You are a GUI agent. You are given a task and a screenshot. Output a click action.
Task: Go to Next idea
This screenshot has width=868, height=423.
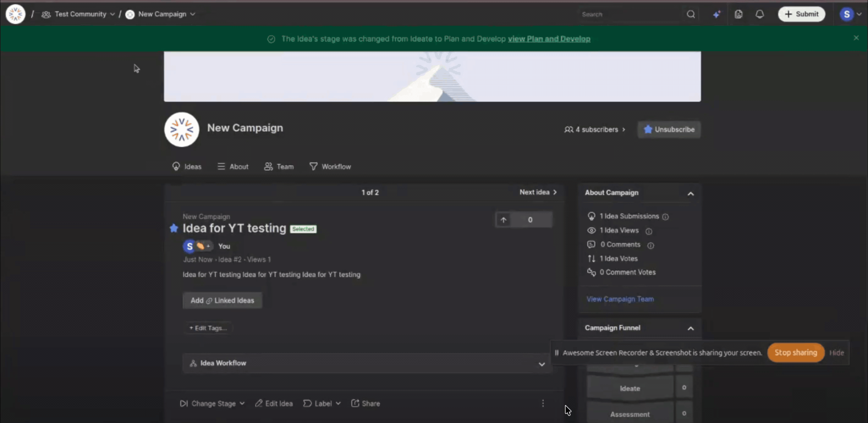(538, 192)
